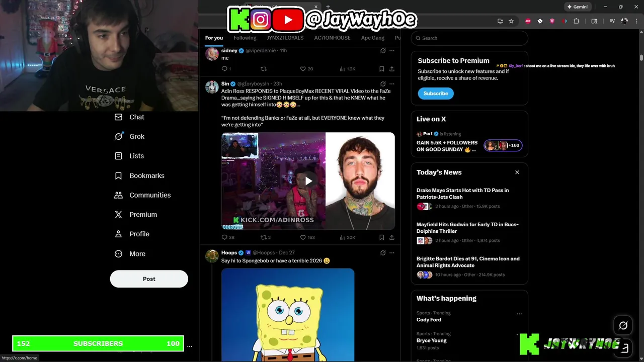Open more options on $in's post
644x362 pixels.
tap(392, 84)
